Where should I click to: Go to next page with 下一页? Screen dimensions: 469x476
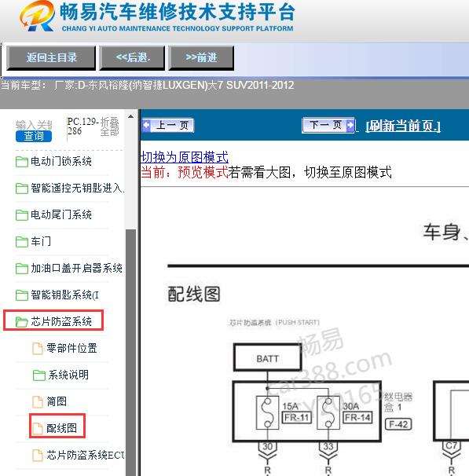click(328, 125)
